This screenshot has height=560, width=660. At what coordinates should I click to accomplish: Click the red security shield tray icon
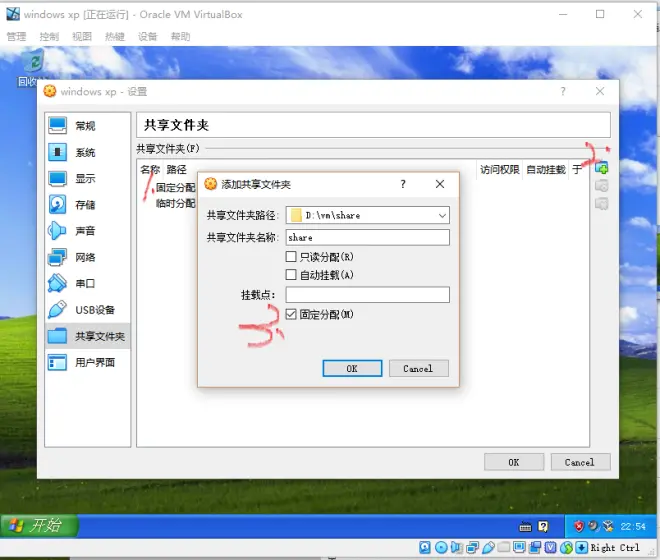[579, 526]
